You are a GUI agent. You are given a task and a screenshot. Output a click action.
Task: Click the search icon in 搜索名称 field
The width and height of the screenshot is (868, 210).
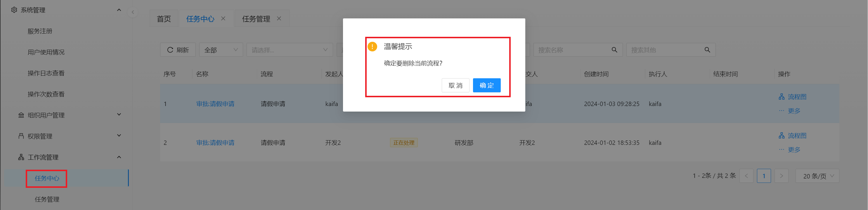tap(614, 50)
